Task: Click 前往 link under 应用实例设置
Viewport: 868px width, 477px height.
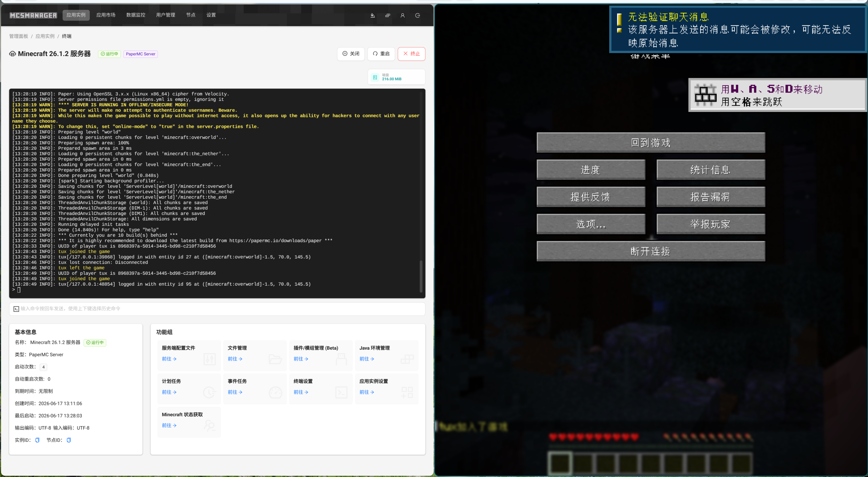Action: (367, 392)
